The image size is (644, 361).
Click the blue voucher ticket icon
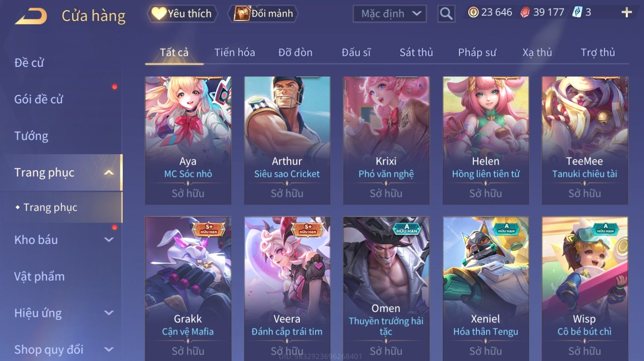click(x=577, y=12)
